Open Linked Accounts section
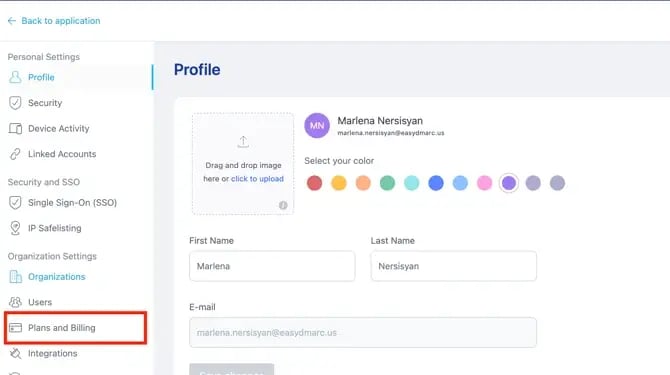The image size is (670, 375). (x=62, y=154)
